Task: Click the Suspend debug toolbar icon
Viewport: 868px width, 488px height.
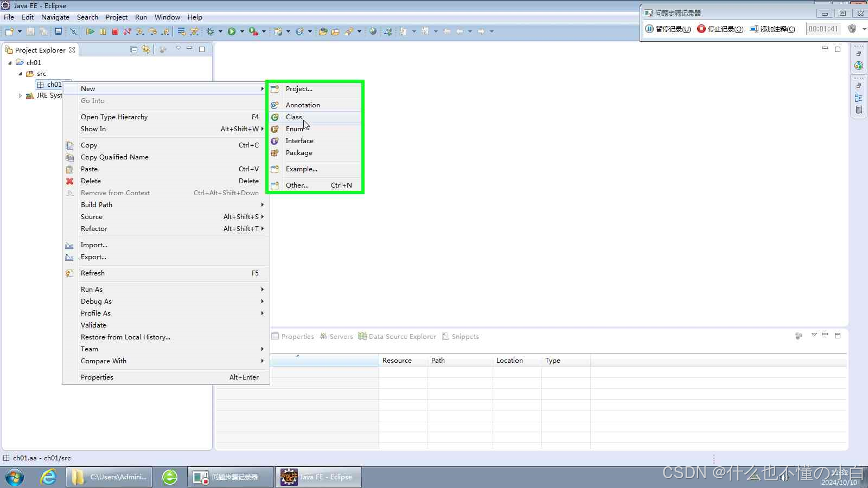Action: coord(103,31)
